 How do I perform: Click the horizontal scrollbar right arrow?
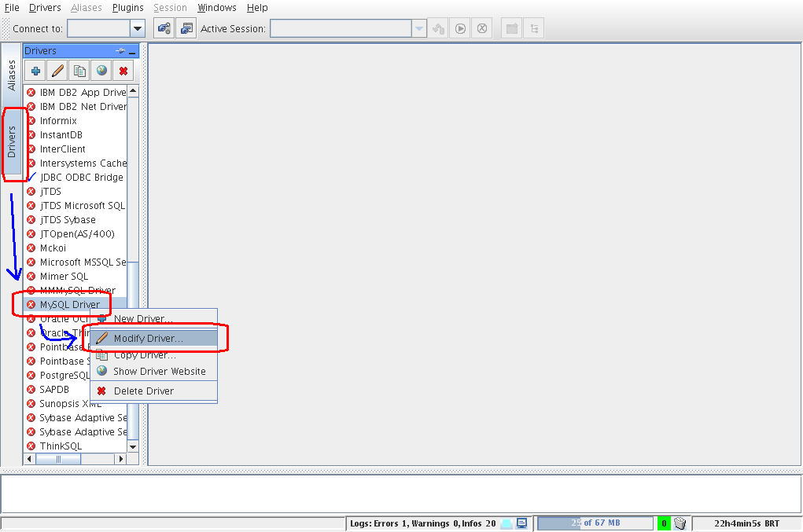click(121, 459)
